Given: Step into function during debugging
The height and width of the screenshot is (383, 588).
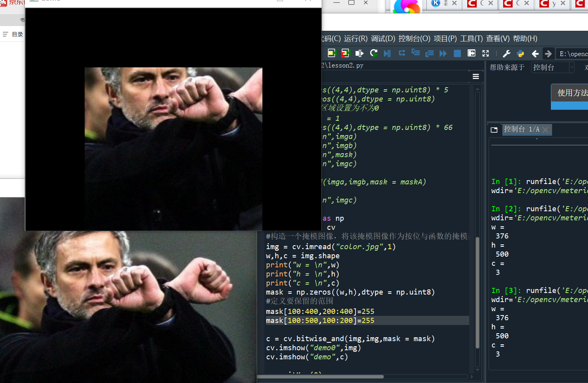Looking at the screenshot, I should pyautogui.click(x=415, y=53).
